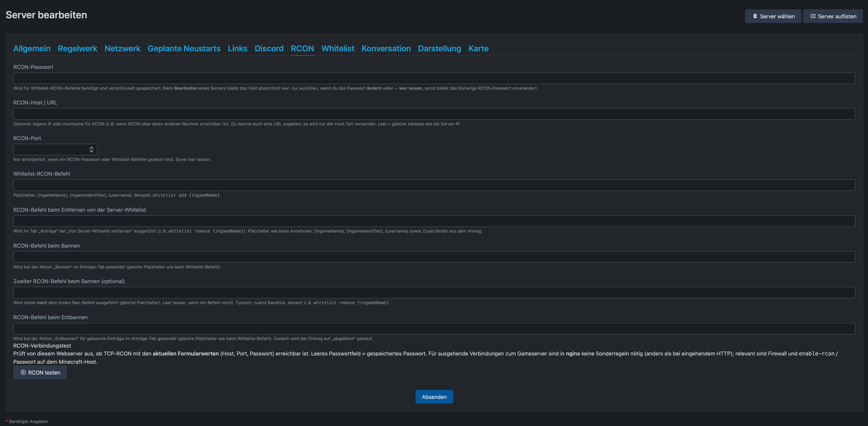Submit the form with Absenden

[x=434, y=397]
